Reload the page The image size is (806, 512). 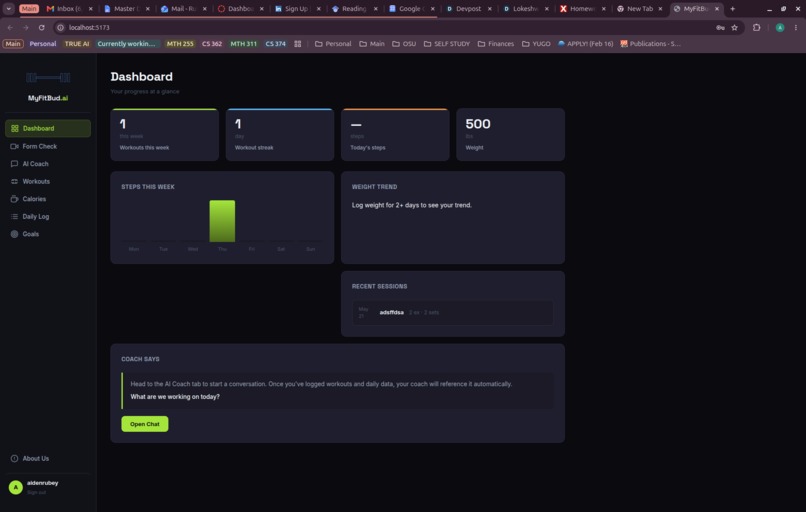42,28
